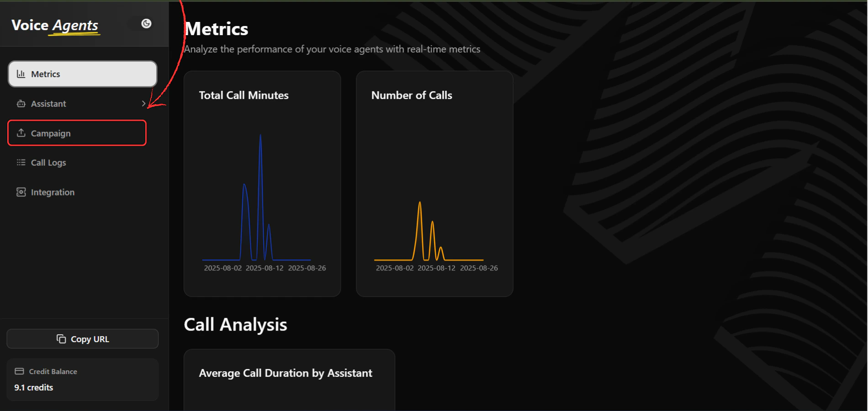Image resolution: width=868 pixels, height=411 pixels.
Task: Click the Campaign upload icon
Action: point(21,133)
